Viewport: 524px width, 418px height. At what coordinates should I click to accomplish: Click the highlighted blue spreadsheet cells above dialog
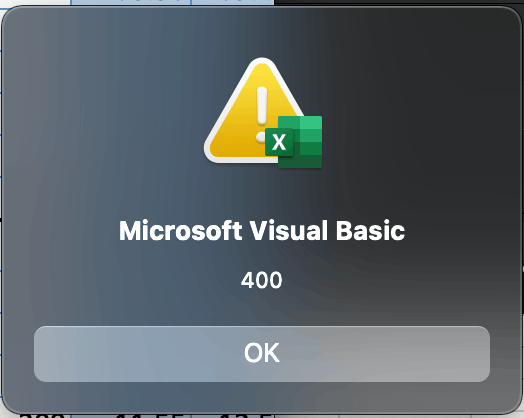172,2
